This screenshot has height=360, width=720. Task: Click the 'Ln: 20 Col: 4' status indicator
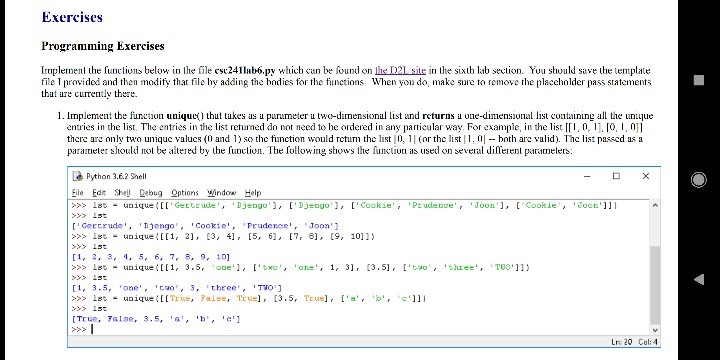tap(634, 342)
